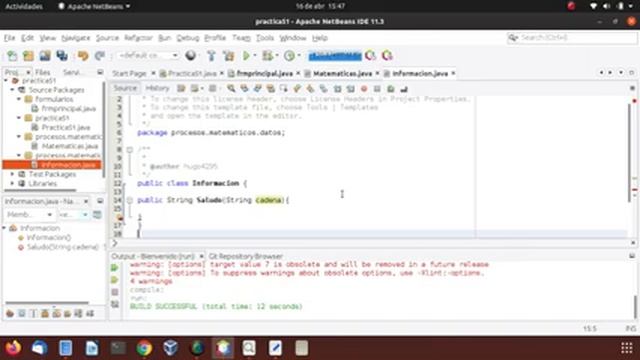The height and width of the screenshot is (360, 640).
Task: Switch to the Matematicas.java tab
Action: [x=342, y=73]
